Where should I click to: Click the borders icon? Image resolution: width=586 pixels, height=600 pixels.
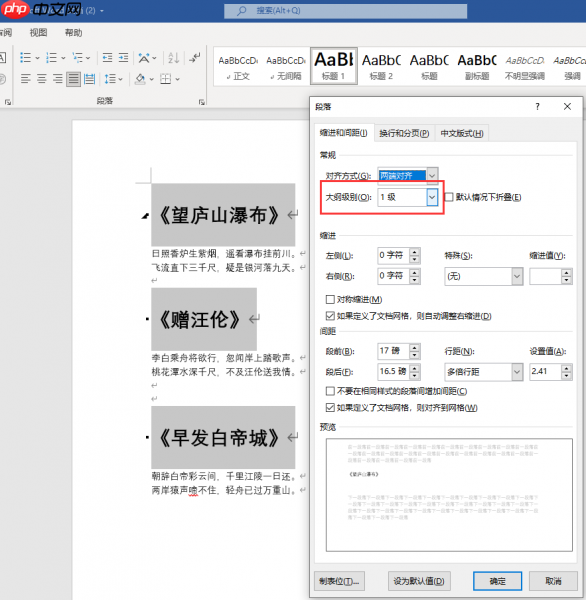[166, 79]
